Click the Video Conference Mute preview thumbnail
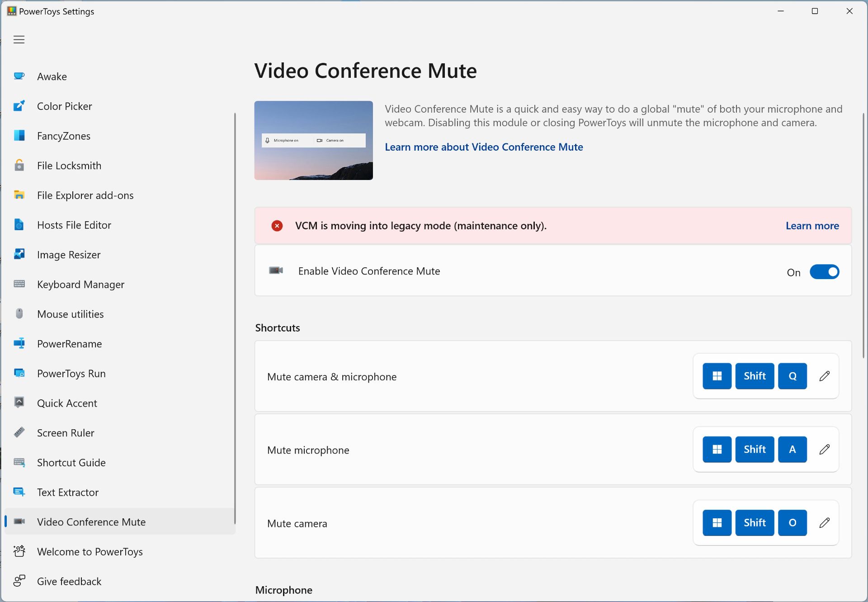The width and height of the screenshot is (868, 602). point(313,140)
